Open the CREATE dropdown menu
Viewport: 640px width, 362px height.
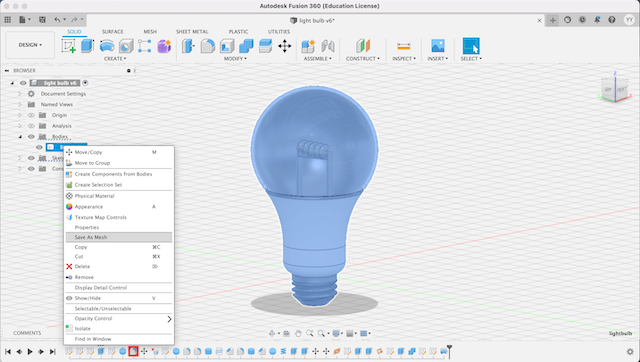click(x=115, y=58)
